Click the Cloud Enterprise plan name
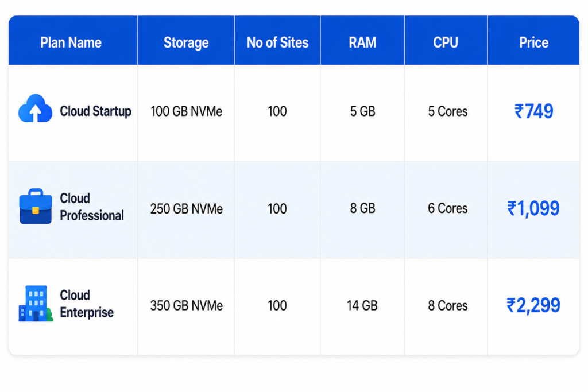 (x=87, y=304)
